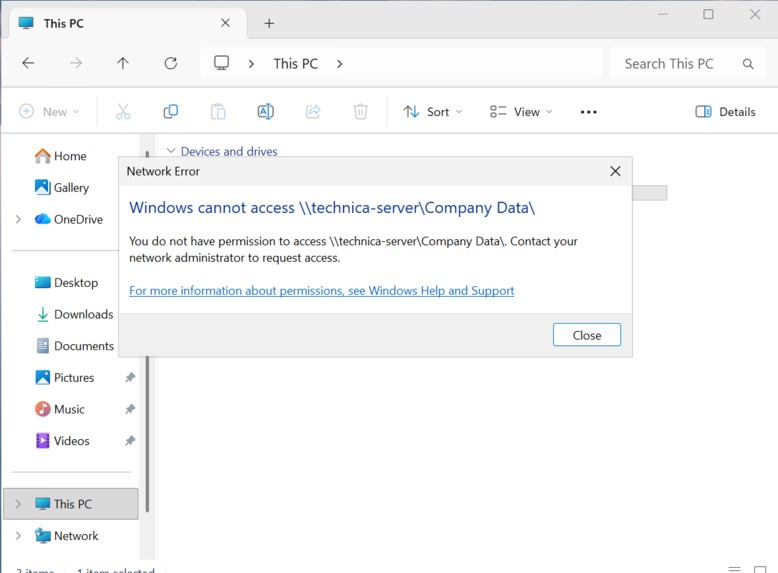Maximize the File Explorer window

[x=709, y=14]
